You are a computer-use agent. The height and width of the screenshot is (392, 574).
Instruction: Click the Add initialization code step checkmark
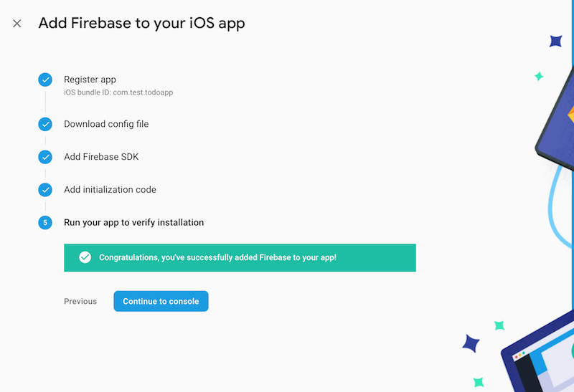(45, 190)
